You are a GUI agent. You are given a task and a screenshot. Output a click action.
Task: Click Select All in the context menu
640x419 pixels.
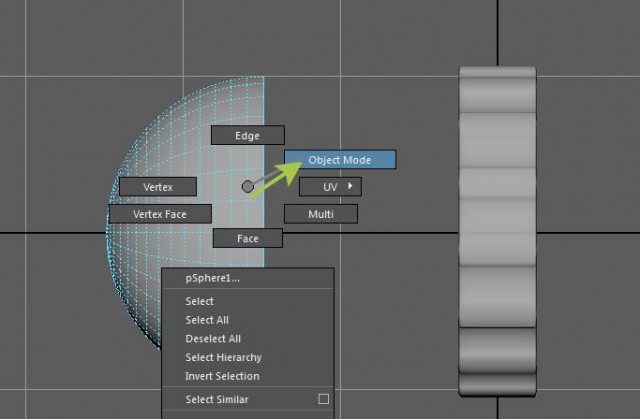click(x=248, y=320)
